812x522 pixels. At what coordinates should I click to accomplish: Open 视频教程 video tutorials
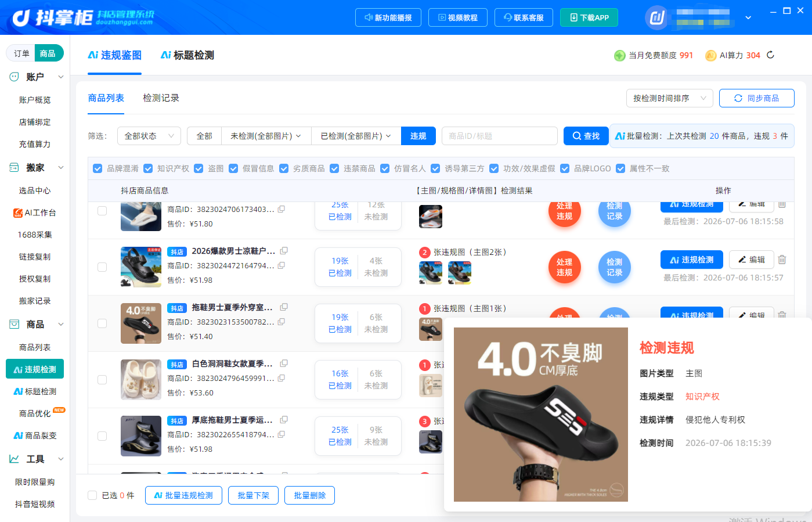tap(458, 17)
